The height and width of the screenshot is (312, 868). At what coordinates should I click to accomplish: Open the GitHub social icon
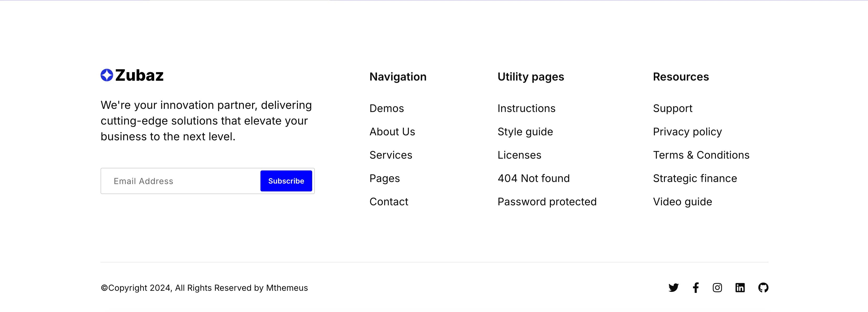(763, 288)
